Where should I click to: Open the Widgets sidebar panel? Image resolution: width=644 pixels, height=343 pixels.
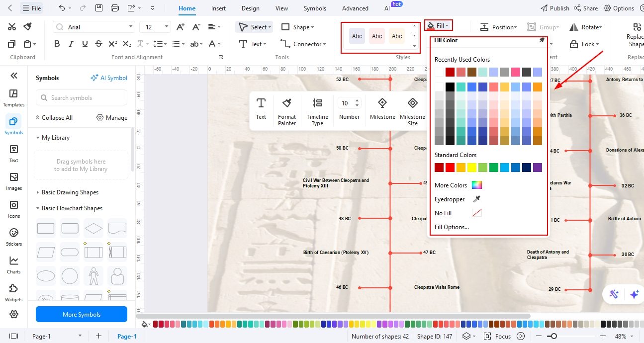coord(13,293)
